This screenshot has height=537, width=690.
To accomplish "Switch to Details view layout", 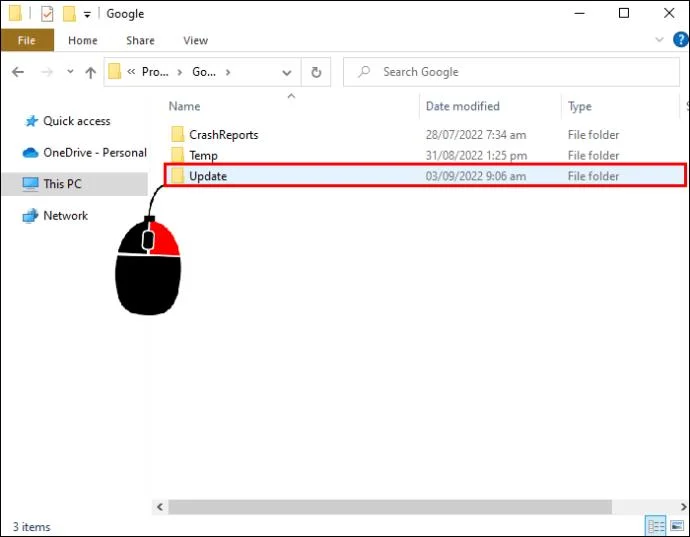I will (656, 526).
